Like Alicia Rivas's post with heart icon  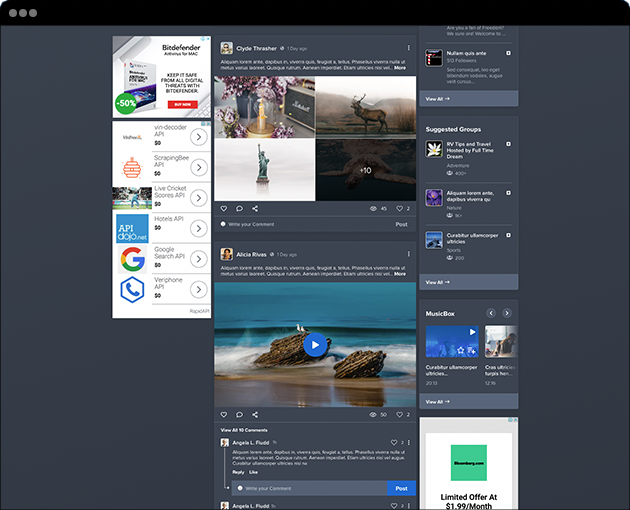point(224,415)
